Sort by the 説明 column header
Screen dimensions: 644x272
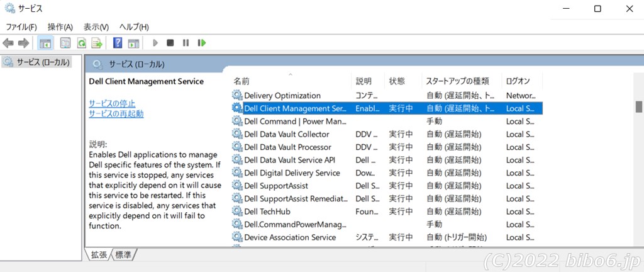coord(368,81)
